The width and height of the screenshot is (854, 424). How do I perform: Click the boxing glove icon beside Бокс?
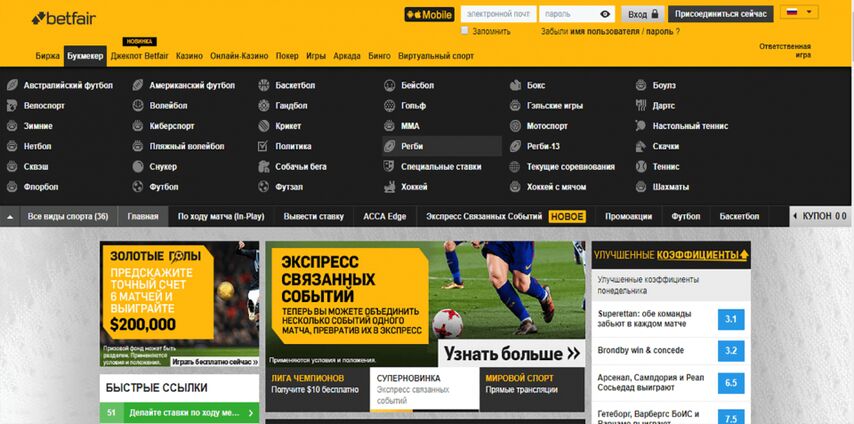pyautogui.click(x=515, y=86)
